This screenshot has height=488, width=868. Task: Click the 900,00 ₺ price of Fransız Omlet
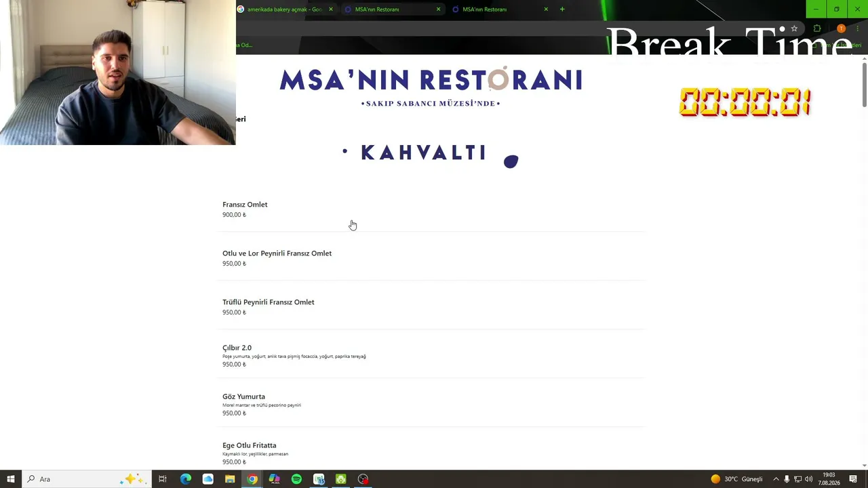point(234,215)
